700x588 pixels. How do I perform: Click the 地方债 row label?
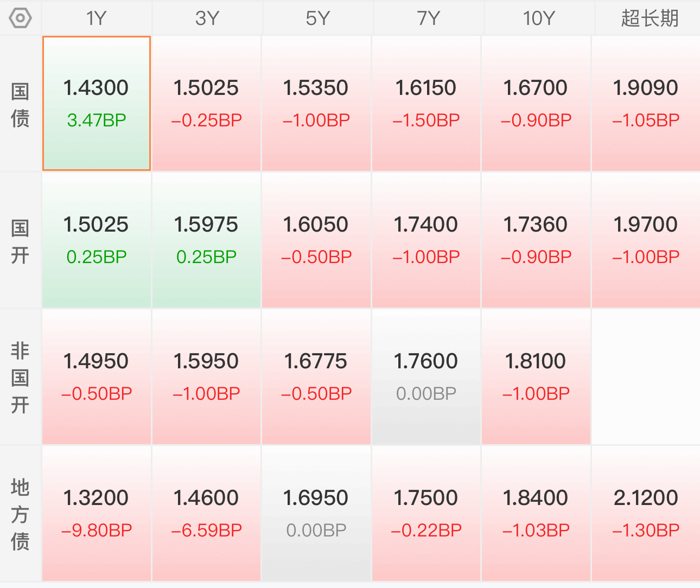coord(20,514)
